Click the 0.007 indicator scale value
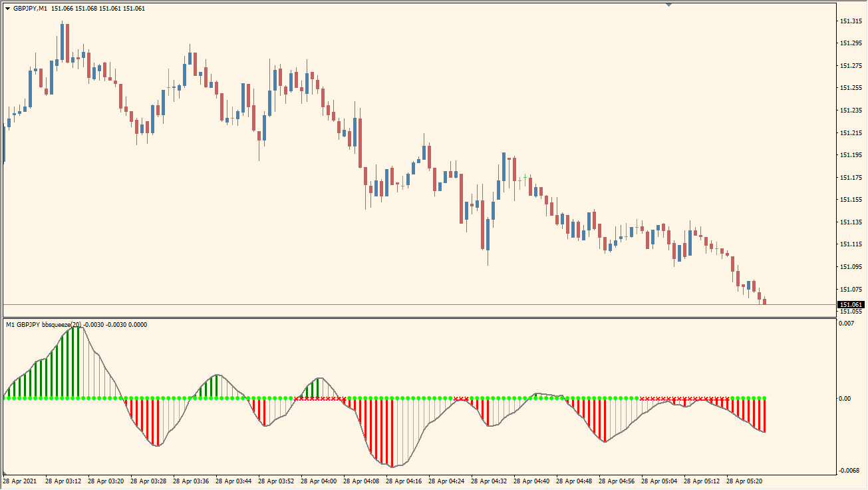 [847, 324]
